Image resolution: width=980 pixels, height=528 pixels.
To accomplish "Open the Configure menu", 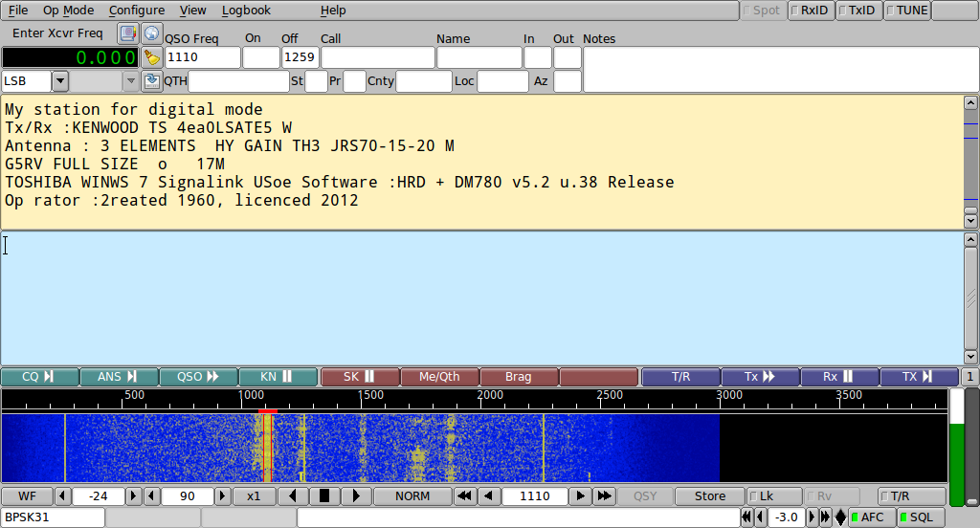I will point(137,11).
